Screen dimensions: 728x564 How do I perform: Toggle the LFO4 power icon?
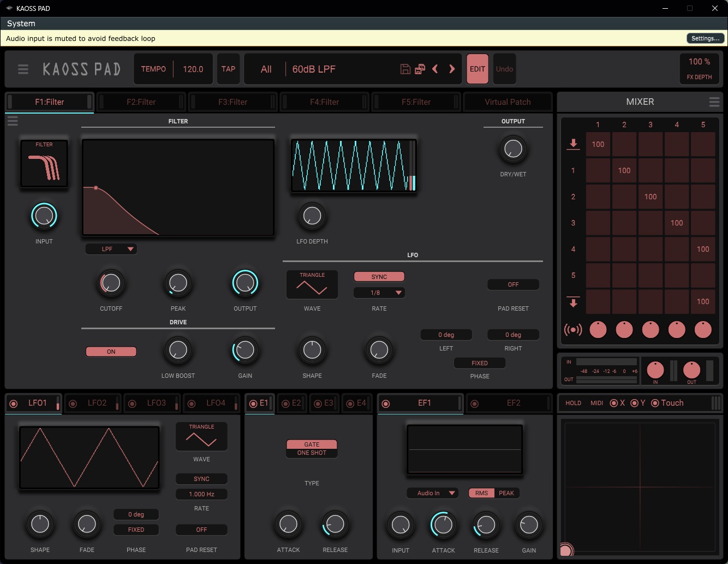point(192,404)
